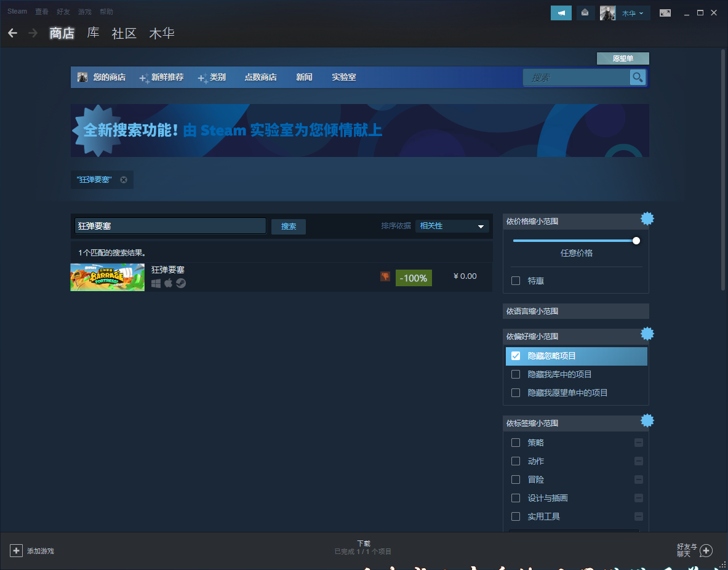
Task: Click the badge icon on 依偏好缩小范围
Action: (x=647, y=334)
